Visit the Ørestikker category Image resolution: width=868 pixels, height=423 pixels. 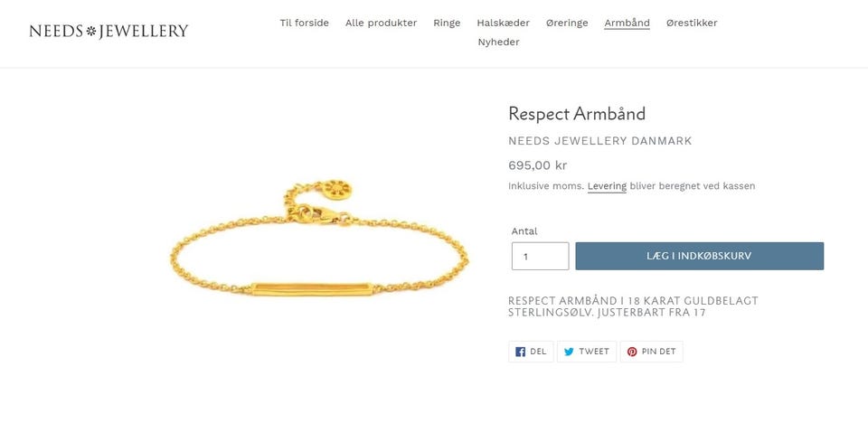coord(692,23)
